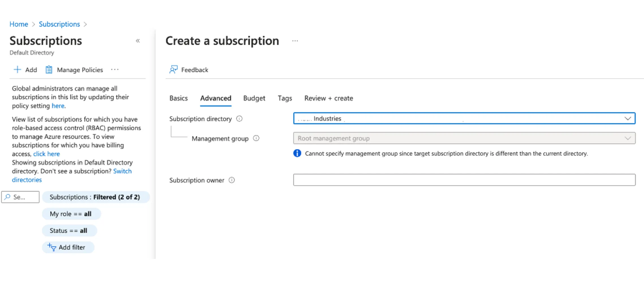Open the Review + create tab

(x=329, y=98)
